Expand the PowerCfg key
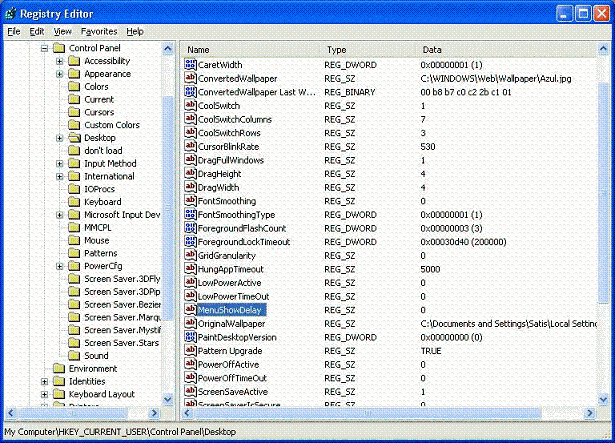The width and height of the screenshot is (615, 443). pyautogui.click(x=60, y=266)
